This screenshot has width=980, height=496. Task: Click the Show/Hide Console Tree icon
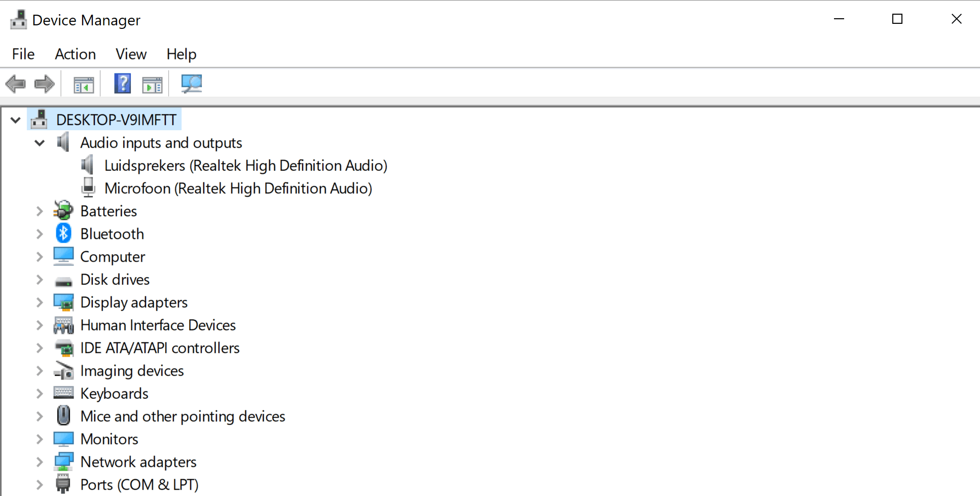pyautogui.click(x=84, y=85)
